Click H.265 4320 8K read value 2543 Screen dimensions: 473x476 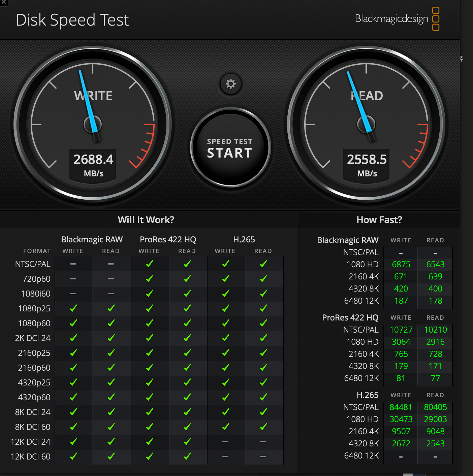(435, 444)
